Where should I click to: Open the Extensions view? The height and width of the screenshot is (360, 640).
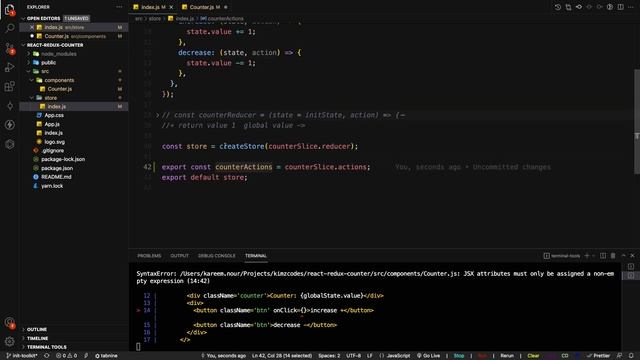9,86
